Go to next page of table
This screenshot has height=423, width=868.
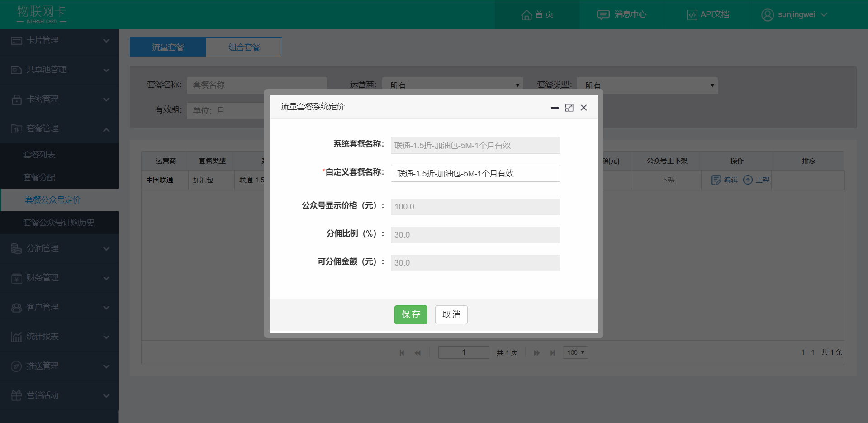[536, 353]
